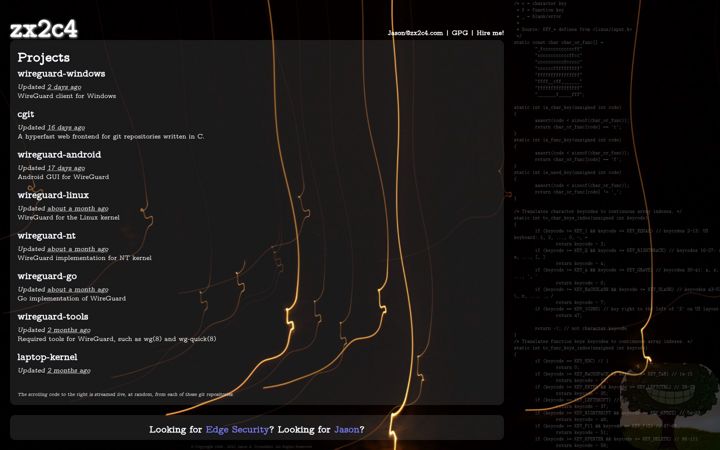Open the wireguard-tools project
The height and width of the screenshot is (450, 720).
click(x=53, y=316)
